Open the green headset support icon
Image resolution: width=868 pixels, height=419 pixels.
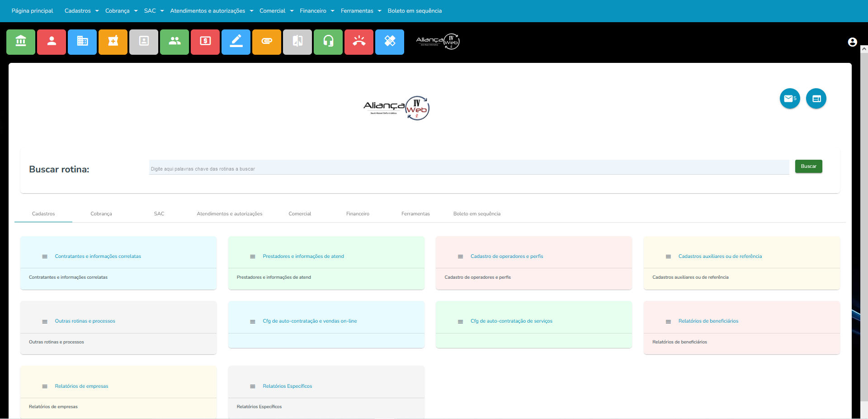328,42
